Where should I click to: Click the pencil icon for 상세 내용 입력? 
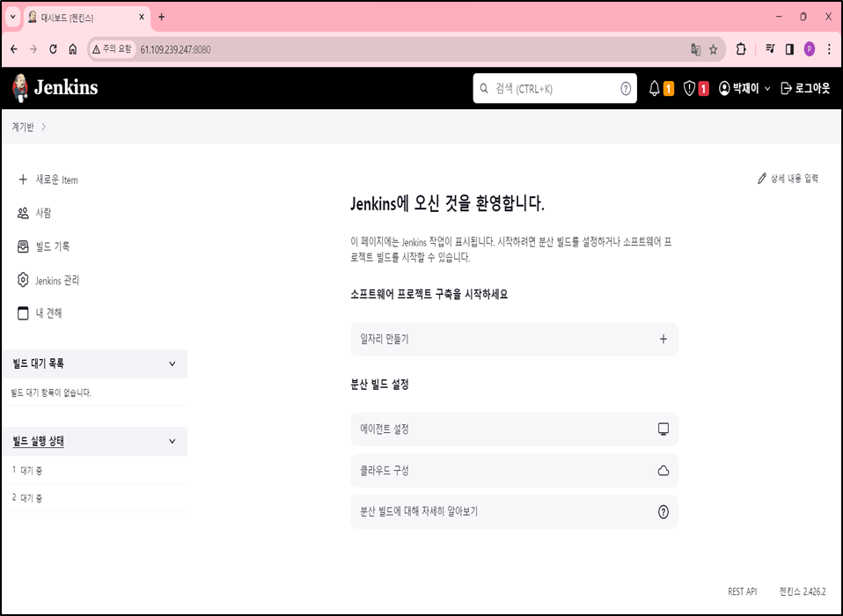761,179
